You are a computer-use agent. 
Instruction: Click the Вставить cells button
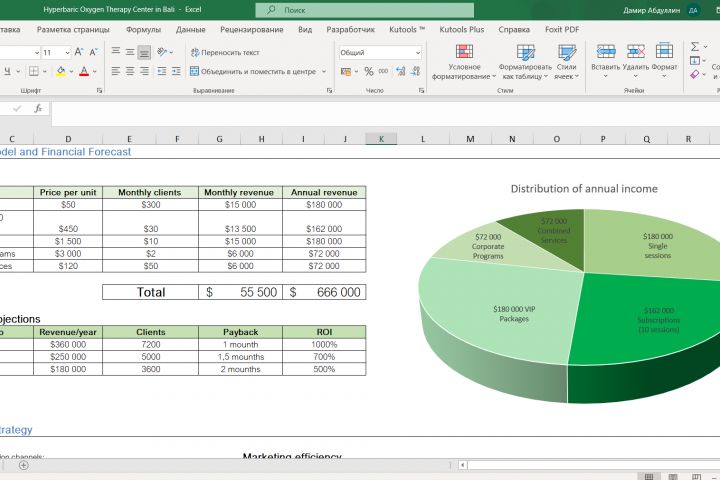[x=605, y=61]
